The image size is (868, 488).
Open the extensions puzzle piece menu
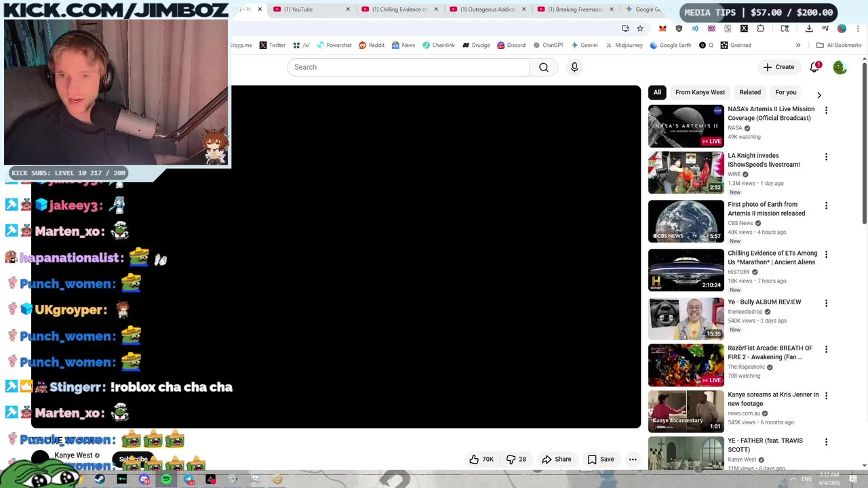[760, 28]
